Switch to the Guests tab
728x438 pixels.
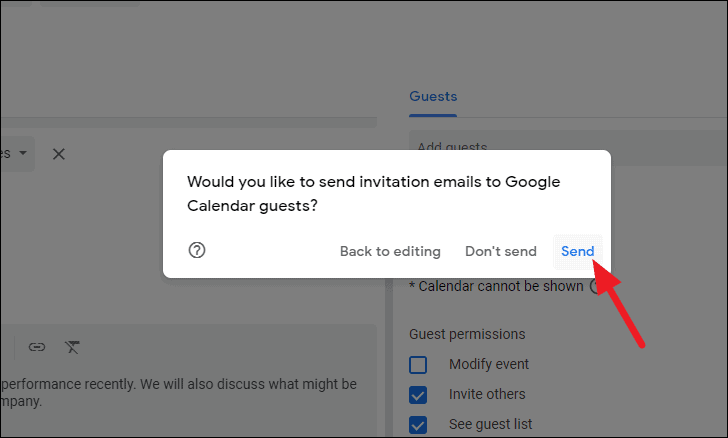click(433, 97)
